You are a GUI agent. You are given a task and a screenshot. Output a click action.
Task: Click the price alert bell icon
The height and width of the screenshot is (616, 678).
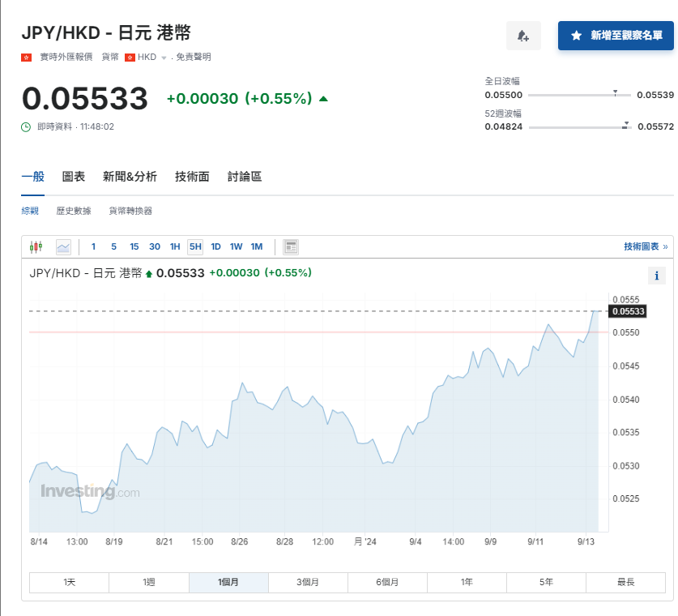point(523,36)
